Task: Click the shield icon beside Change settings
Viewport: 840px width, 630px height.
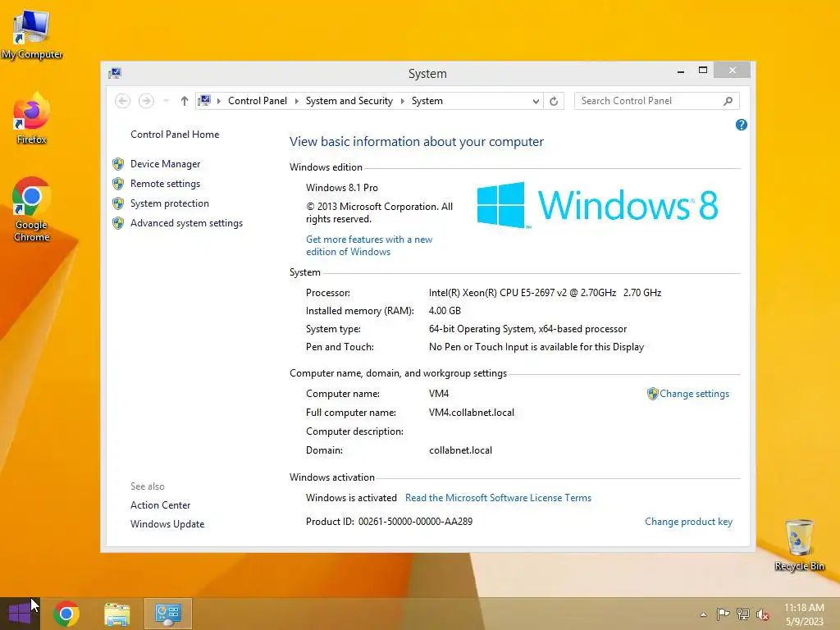Action: pyautogui.click(x=652, y=394)
